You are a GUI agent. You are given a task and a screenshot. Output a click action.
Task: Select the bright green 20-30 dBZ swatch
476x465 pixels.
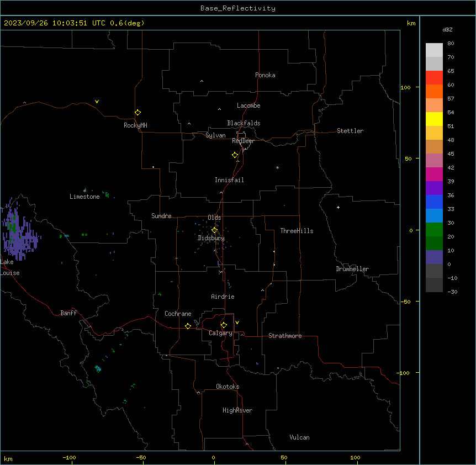pos(434,230)
